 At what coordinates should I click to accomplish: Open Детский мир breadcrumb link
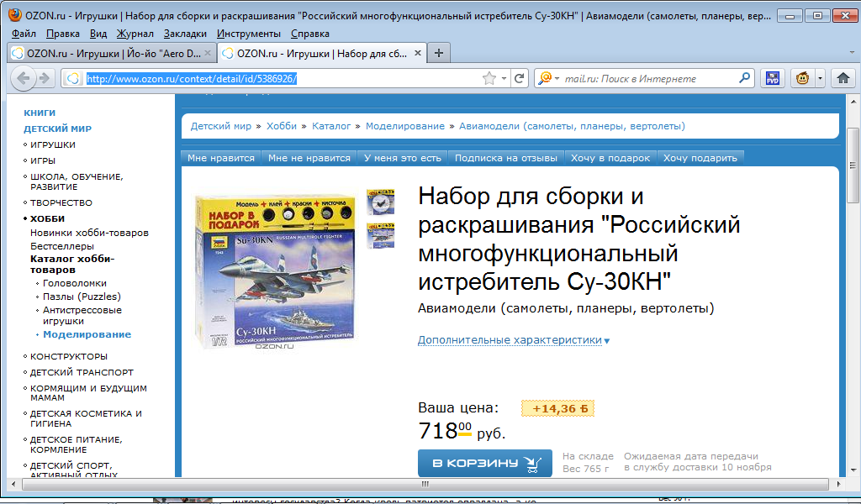pyautogui.click(x=221, y=126)
